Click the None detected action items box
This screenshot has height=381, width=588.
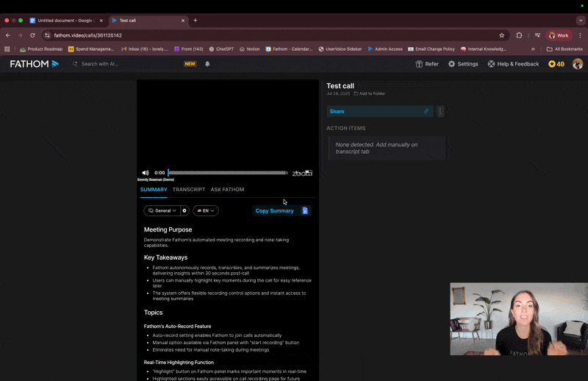click(387, 148)
